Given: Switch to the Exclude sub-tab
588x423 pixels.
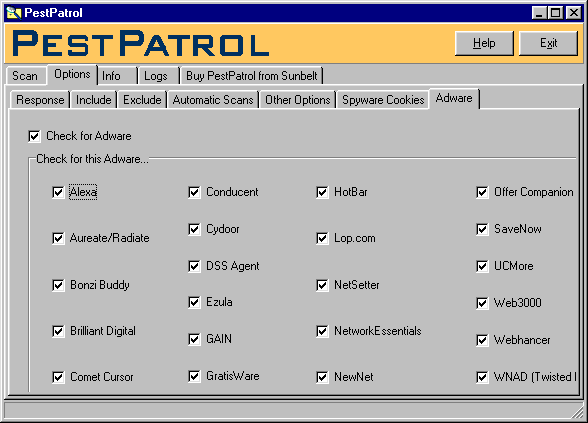Looking at the screenshot, I should [x=142, y=100].
